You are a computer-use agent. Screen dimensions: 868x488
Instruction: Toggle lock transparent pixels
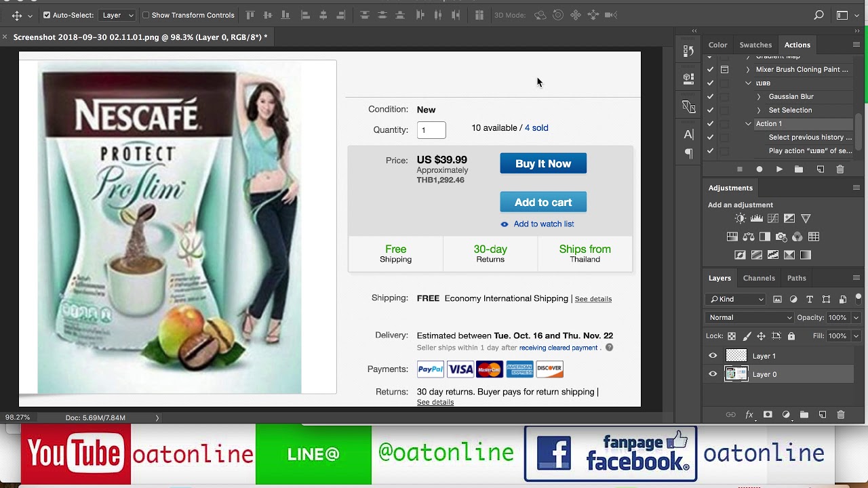coord(732,336)
